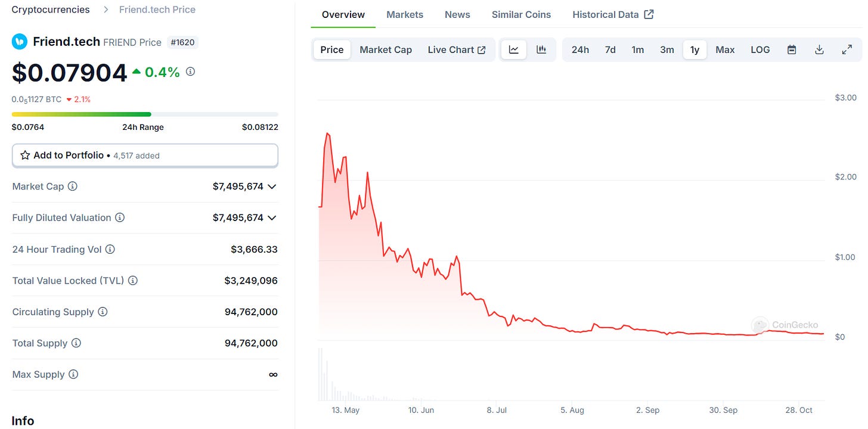
Task: Show the Market Cap info tooltip icon
Action: pyautogui.click(x=73, y=186)
